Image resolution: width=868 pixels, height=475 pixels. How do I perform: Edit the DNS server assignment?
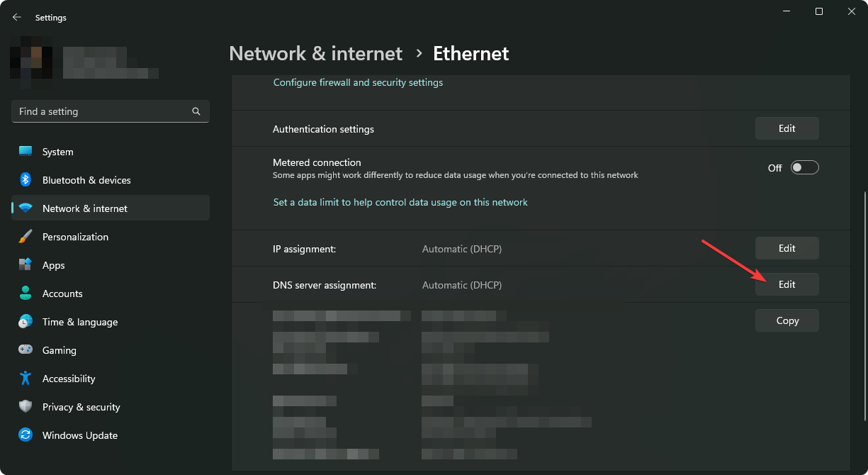tap(787, 284)
